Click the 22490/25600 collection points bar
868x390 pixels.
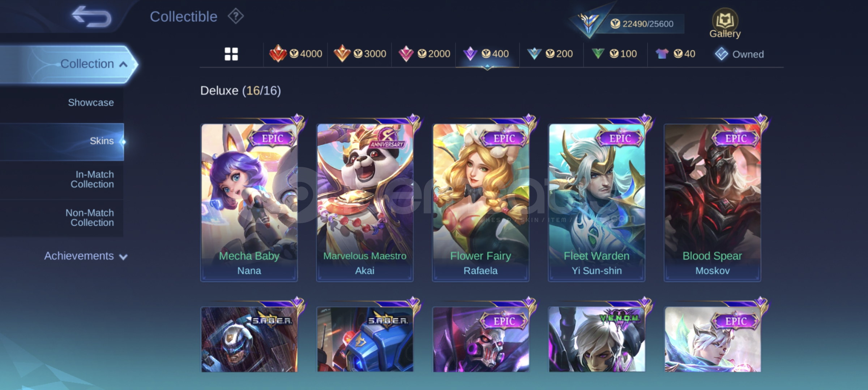[x=642, y=24]
